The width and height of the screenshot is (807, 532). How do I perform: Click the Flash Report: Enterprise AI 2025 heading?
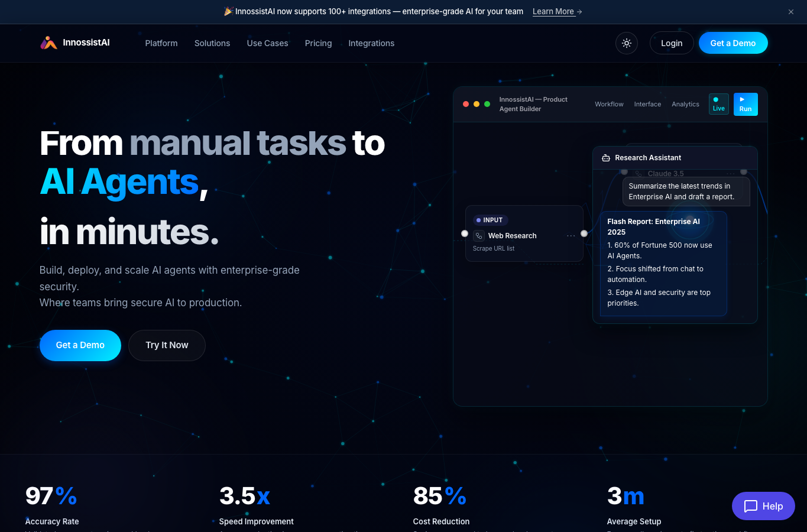[653, 227]
